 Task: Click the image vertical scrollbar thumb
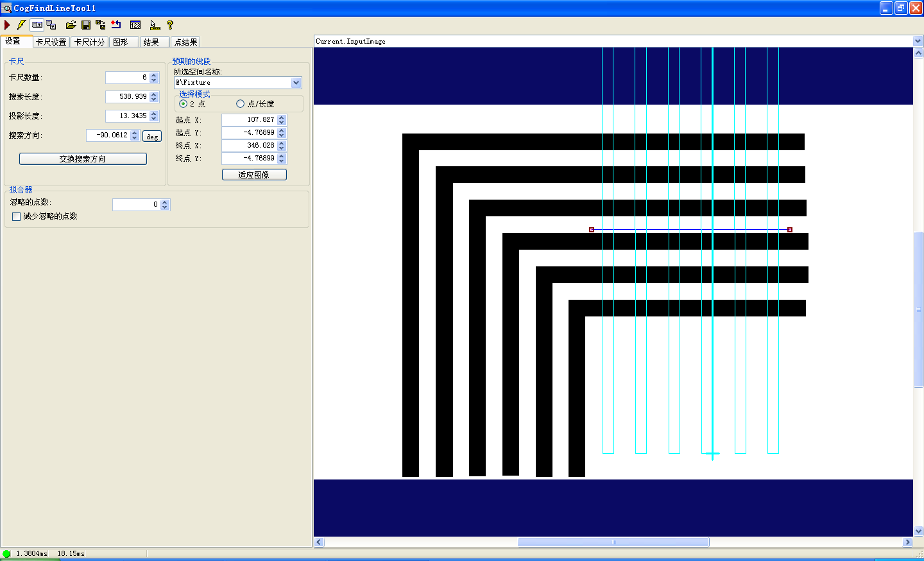[x=918, y=309]
